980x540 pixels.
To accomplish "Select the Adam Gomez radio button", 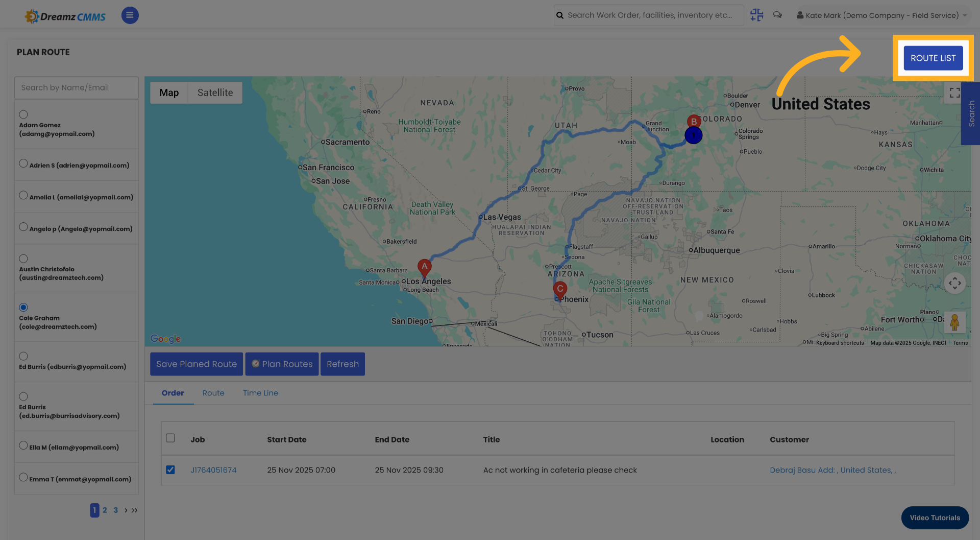I will (23, 114).
